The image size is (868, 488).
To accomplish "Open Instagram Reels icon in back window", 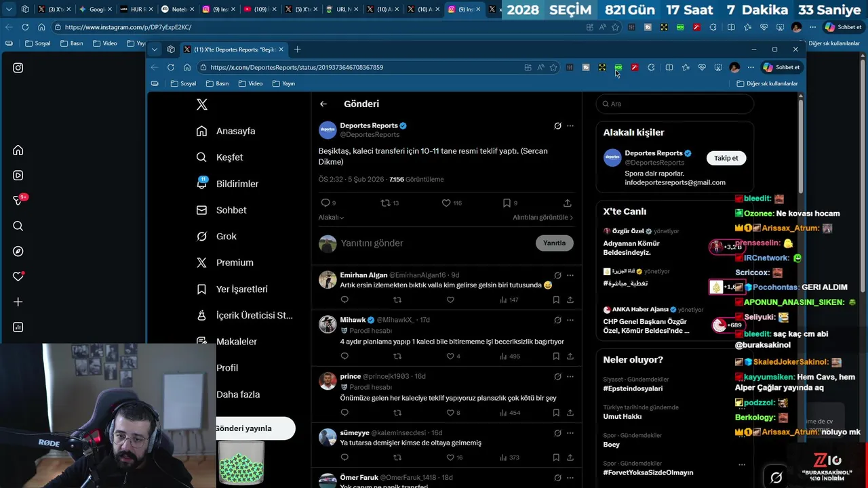I will (18, 176).
